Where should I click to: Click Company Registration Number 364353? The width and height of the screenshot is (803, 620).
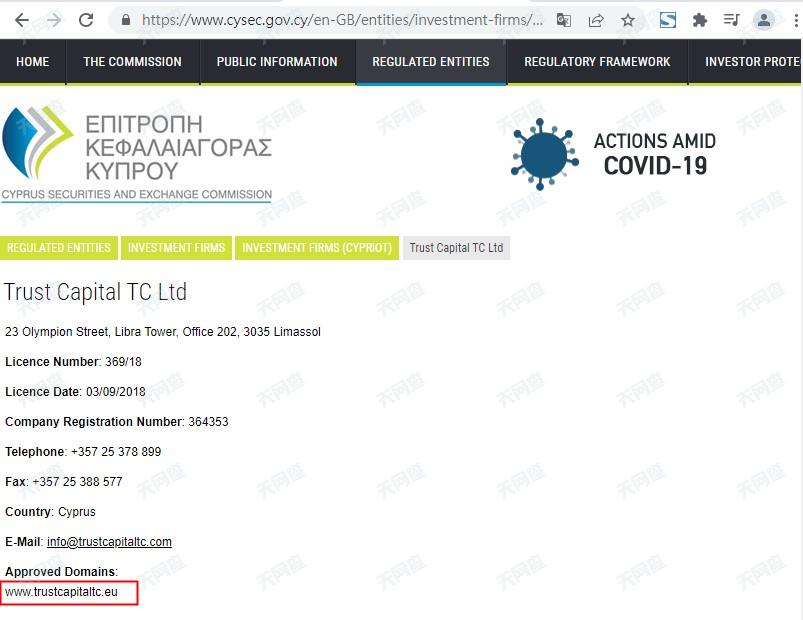point(117,422)
